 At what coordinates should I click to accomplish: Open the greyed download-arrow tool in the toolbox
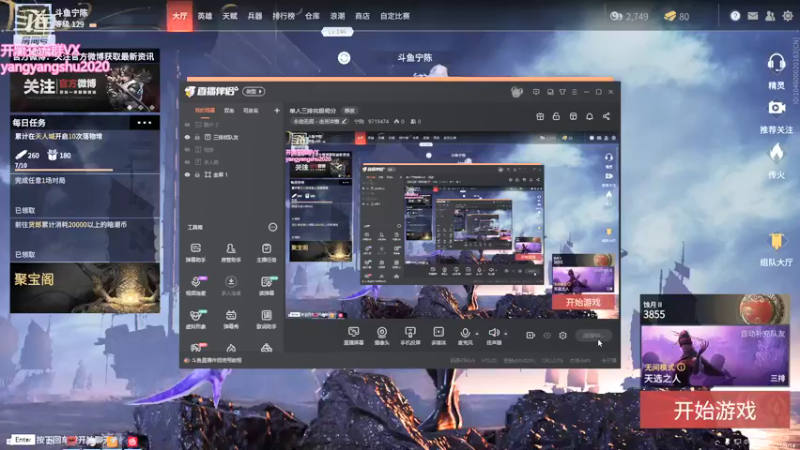coord(231,286)
